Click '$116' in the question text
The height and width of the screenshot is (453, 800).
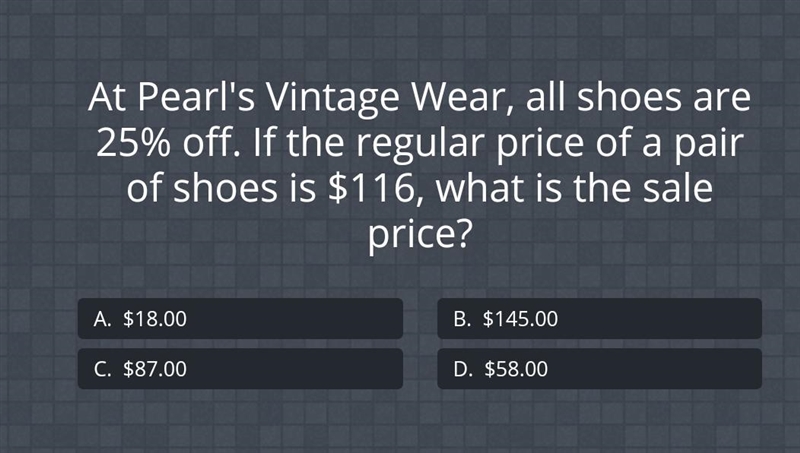(x=371, y=188)
